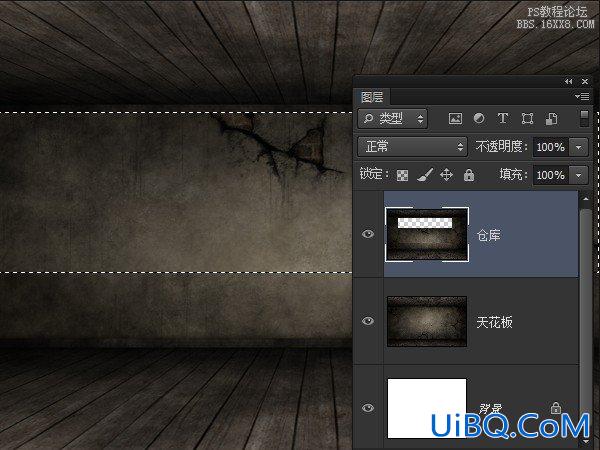Screen dimensions: 600x450
Task: Click the 背景 layer lock icon
Action: (556, 408)
